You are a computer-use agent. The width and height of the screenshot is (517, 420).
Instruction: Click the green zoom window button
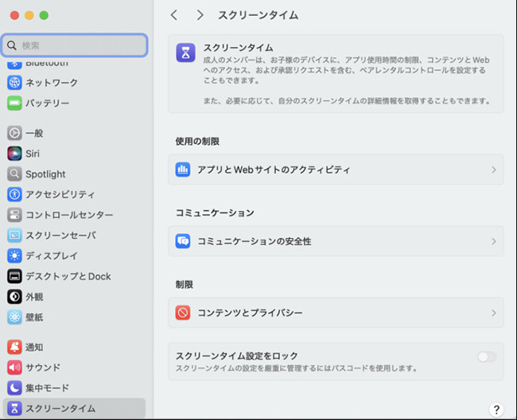click(x=44, y=15)
